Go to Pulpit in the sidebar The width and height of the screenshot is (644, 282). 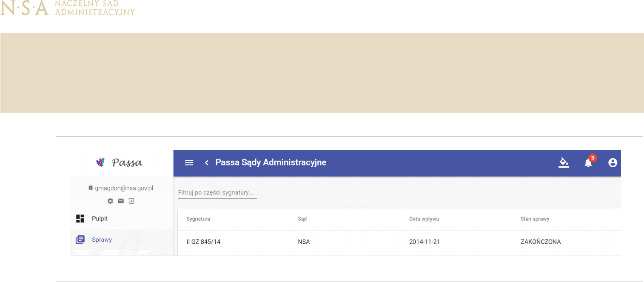100,219
